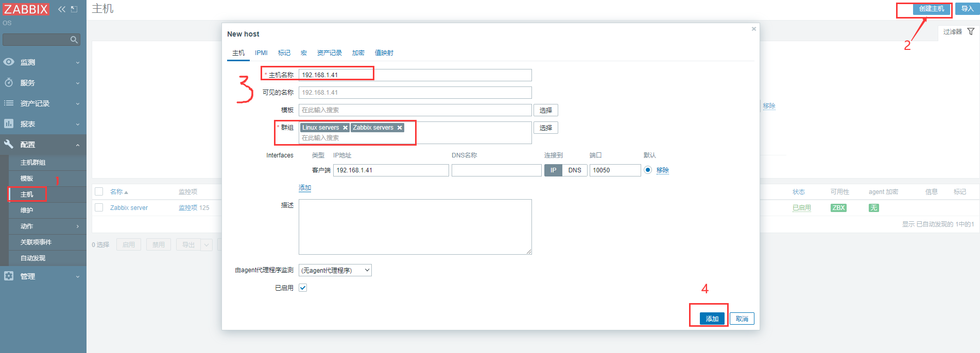Expand the 管理 menu chevron
The image size is (980, 353).
pos(78,277)
